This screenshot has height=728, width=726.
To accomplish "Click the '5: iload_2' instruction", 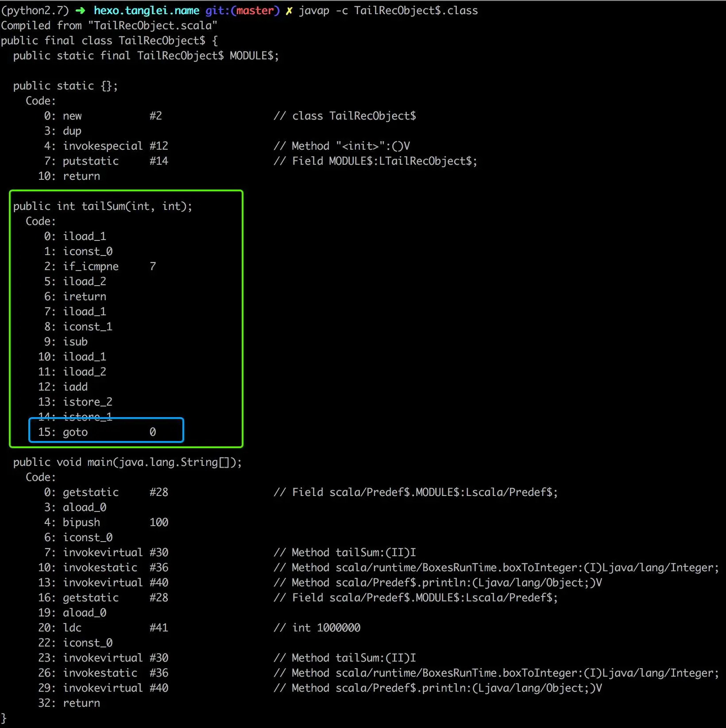I will click(x=75, y=281).
